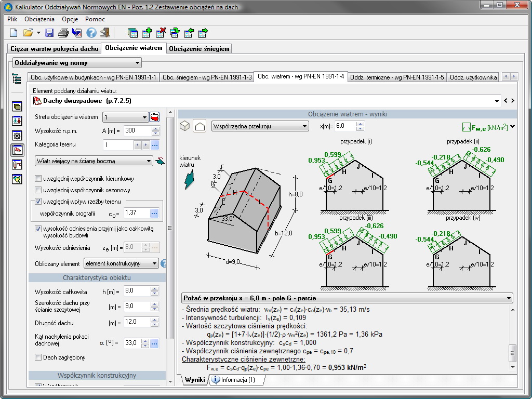Show the stacked load tables list icon

132,33
